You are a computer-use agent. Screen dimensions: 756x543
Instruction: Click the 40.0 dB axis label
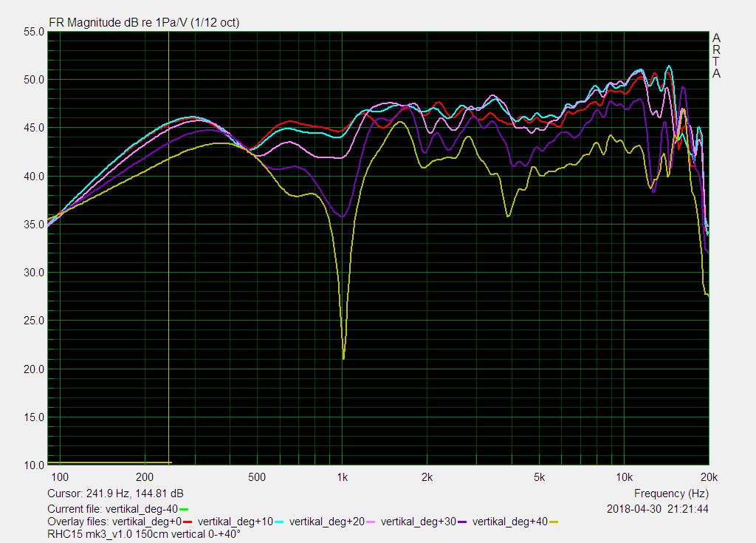[x=34, y=176]
